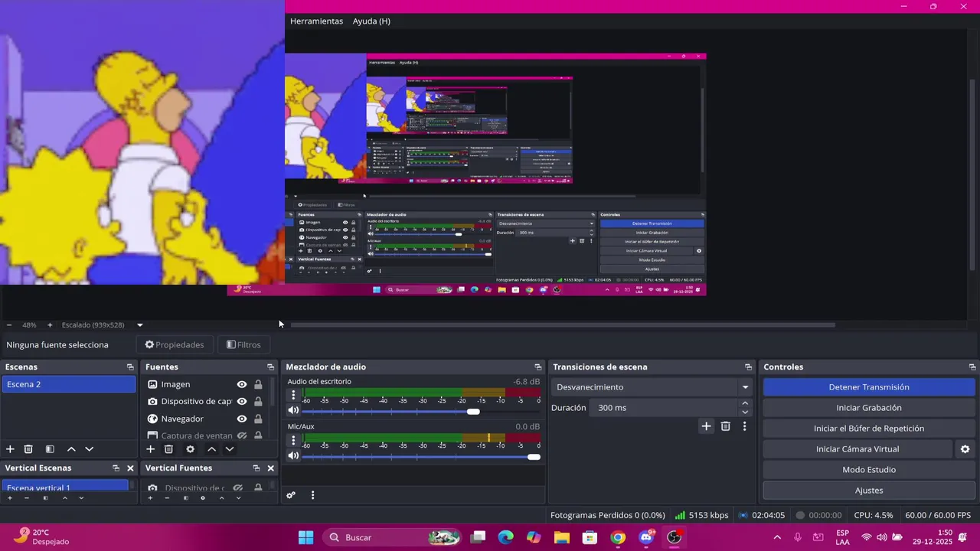Close the Vertical Fuentes panel
Image resolution: width=980 pixels, height=551 pixels.
point(270,468)
